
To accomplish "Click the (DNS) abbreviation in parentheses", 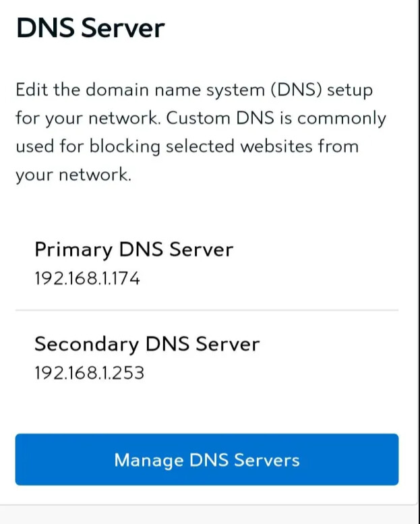I will (297, 90).
